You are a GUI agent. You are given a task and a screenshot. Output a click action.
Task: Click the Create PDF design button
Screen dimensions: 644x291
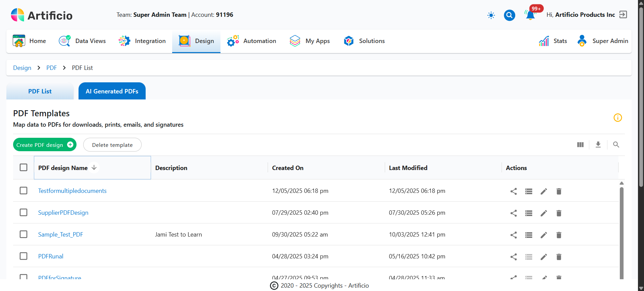45,145
